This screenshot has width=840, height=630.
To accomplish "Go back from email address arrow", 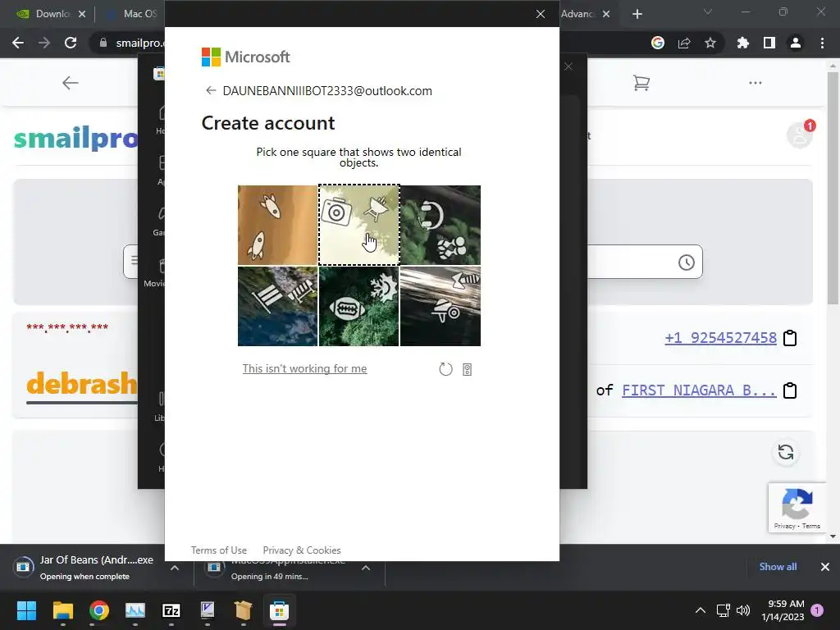I will 211,90.
